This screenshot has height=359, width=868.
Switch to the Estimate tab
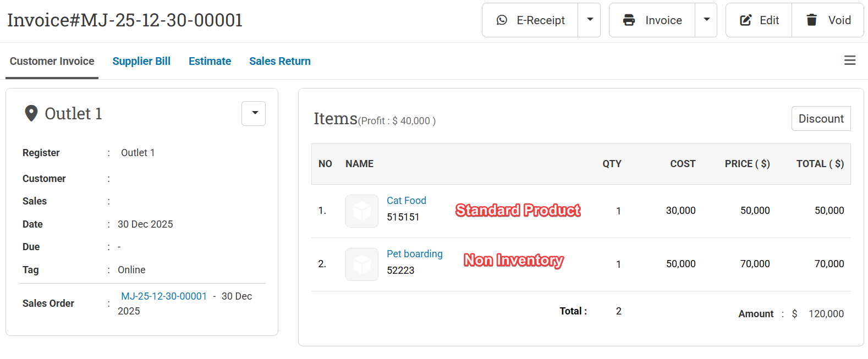pos(210,61)
